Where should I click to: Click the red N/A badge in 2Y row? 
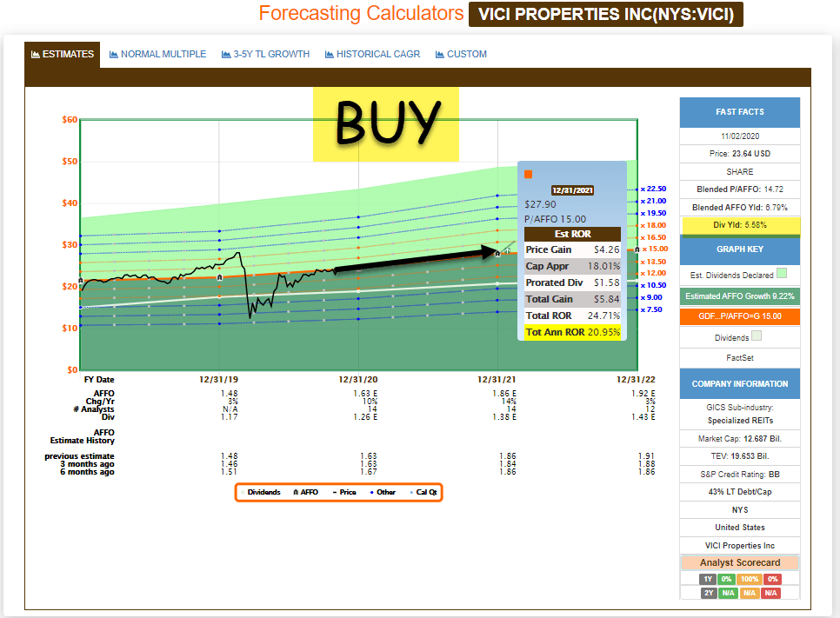[x=771, y=593]
